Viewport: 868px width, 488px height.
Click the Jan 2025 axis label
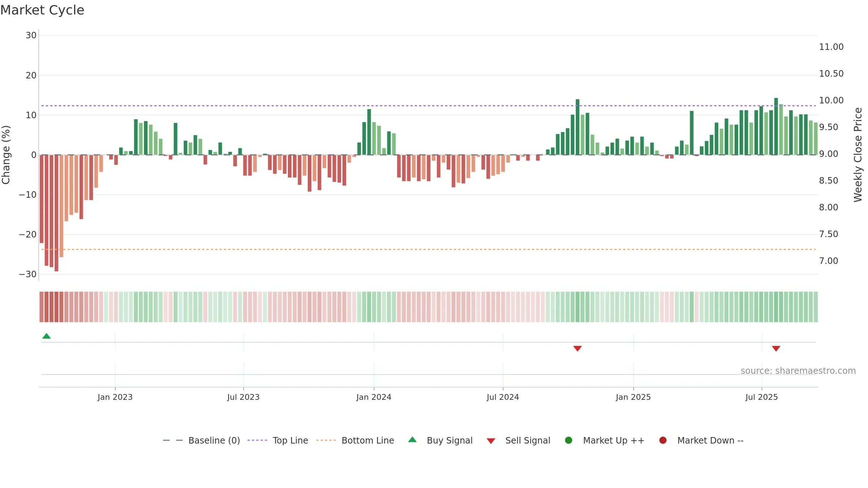click(x=633, y=397)
